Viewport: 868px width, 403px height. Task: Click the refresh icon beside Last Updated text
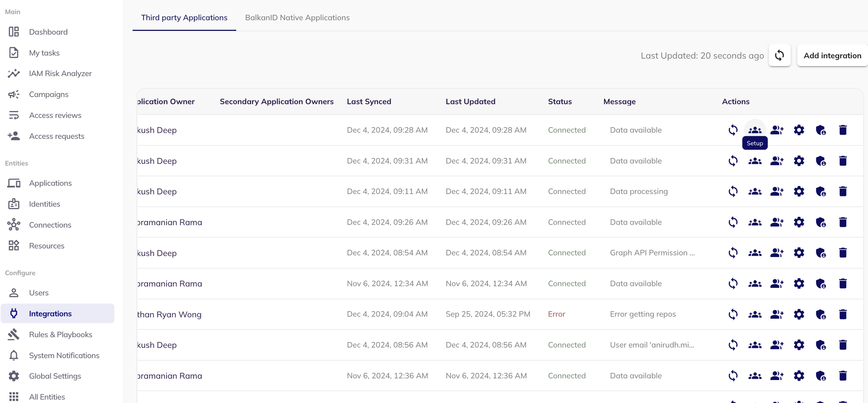[x=779, y=56]
